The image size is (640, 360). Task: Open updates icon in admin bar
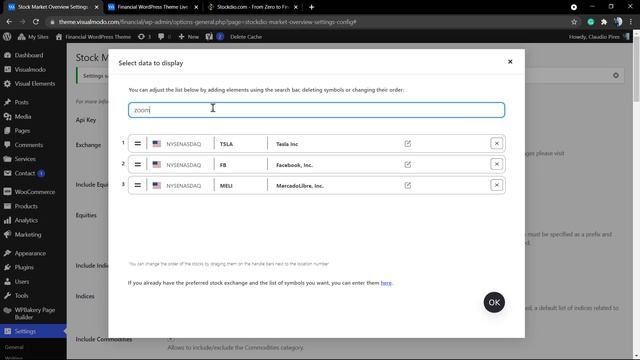[x=144, y=36]
